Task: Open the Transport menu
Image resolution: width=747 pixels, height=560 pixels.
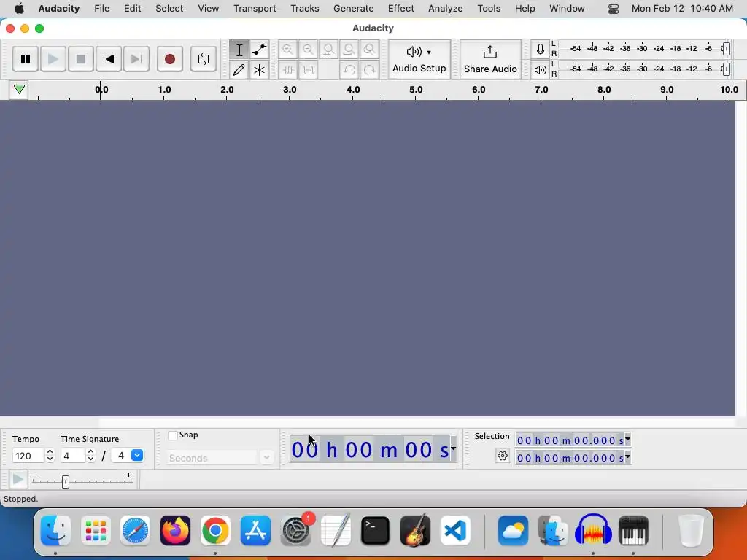Action: click(x=255, y=9)
